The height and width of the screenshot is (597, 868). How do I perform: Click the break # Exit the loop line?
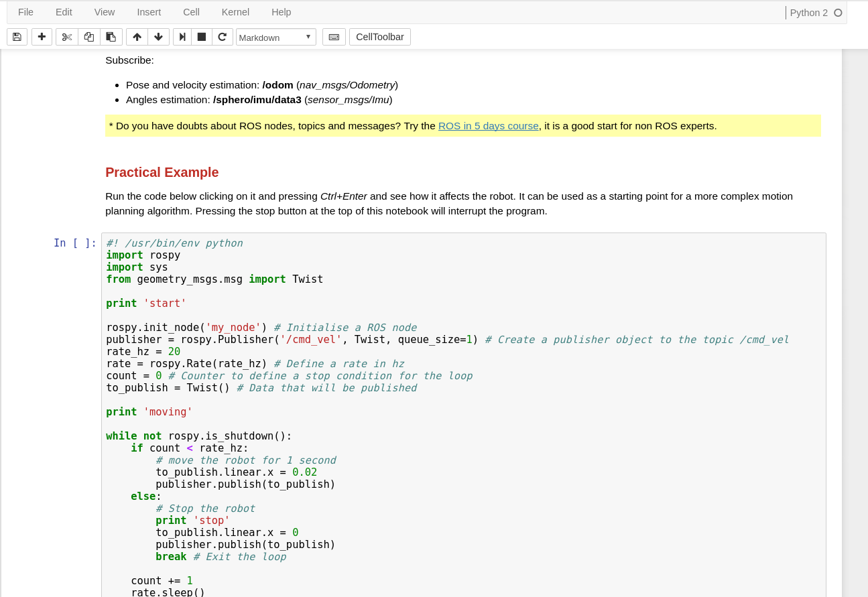pos(221,557)
